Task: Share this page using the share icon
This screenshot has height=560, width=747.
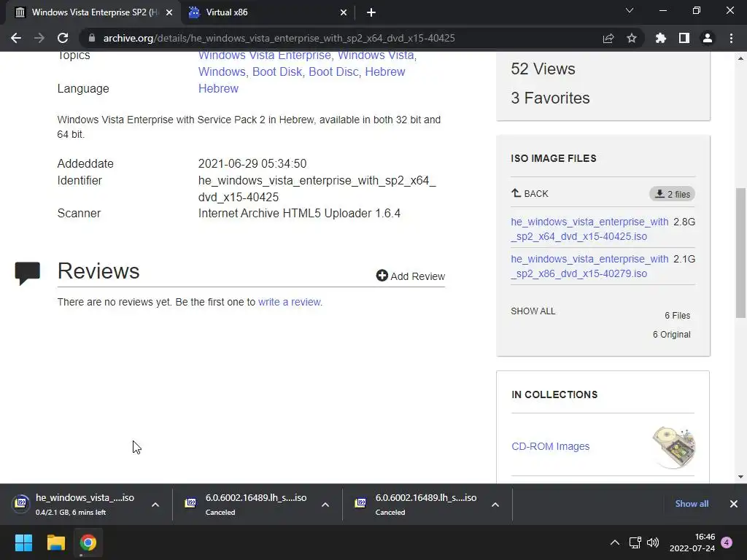Action: 608,38
